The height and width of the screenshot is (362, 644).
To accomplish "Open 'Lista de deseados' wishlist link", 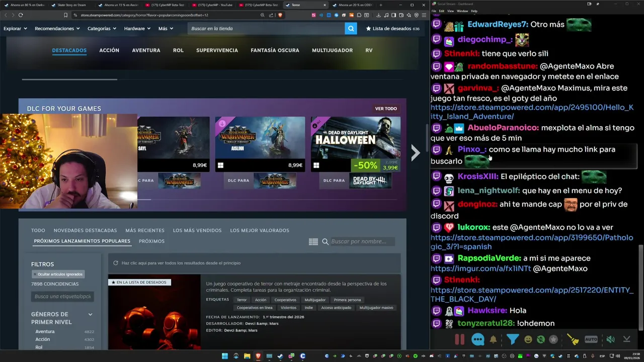I will 392,29.
